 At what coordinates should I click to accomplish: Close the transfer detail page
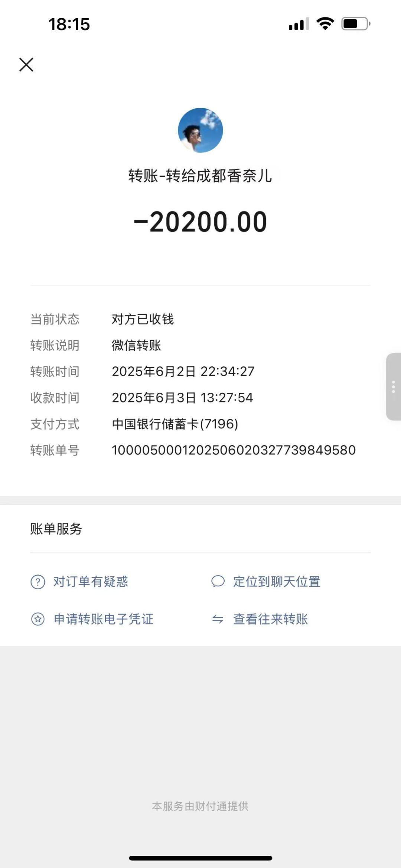tap(26, 65)
